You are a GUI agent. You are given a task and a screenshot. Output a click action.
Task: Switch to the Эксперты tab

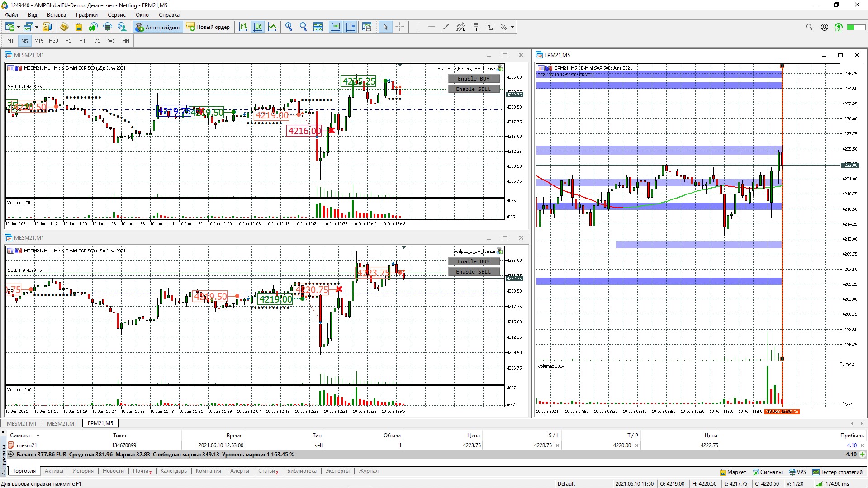click(337, 471)
